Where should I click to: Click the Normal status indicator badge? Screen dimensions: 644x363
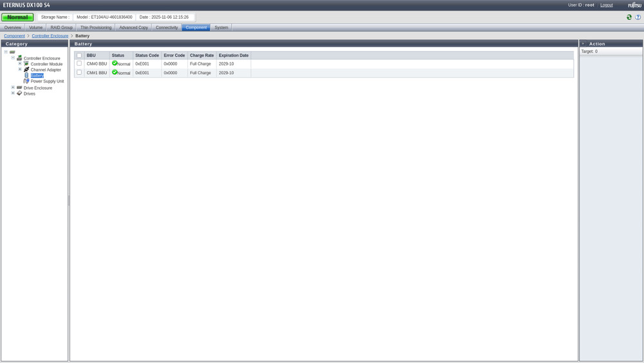click(17, 17)
